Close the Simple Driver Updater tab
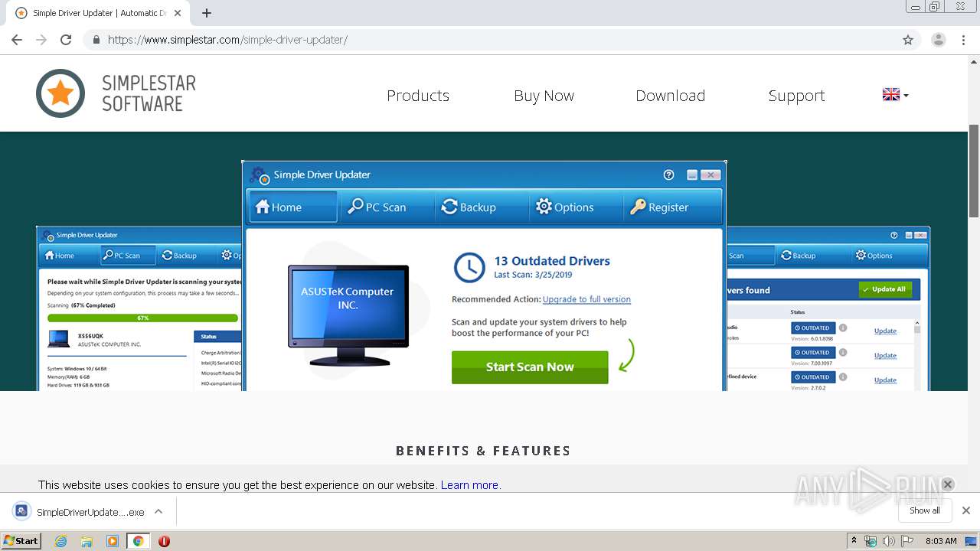Viewport: 980px width, 551px height. (178, 13)
